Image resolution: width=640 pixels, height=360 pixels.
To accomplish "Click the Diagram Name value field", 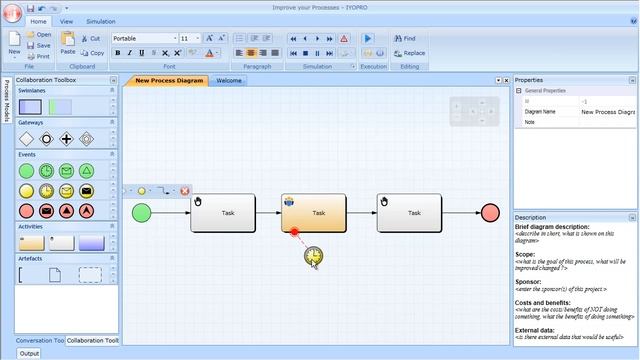I will (x=608, y=112).
